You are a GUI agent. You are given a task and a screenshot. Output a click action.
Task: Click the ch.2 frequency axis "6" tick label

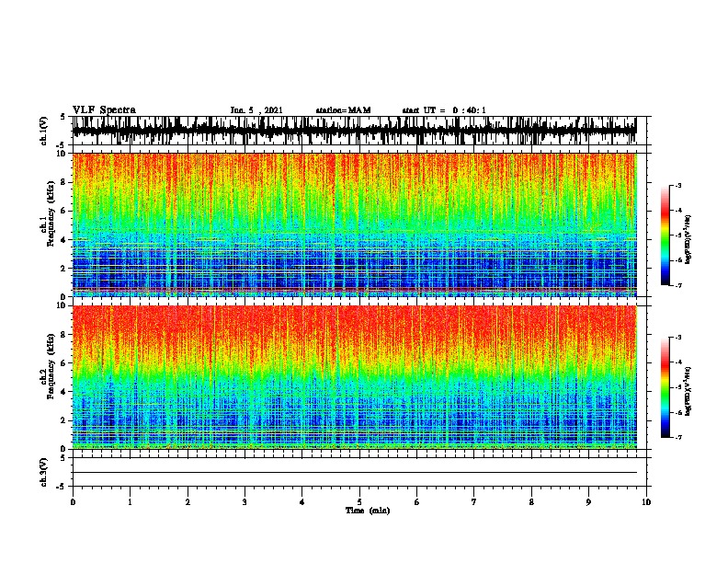[63, 363]
